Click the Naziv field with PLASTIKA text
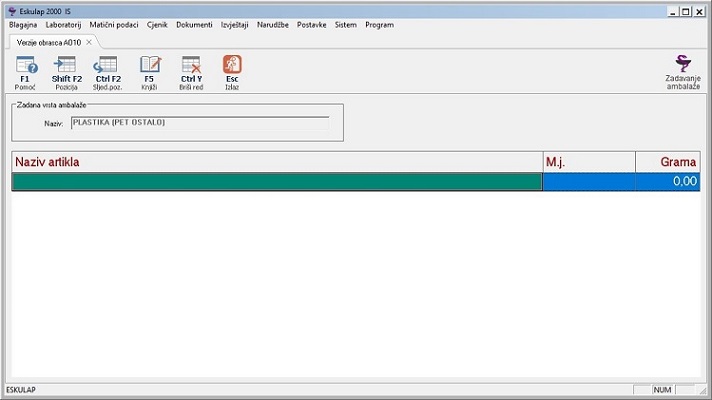Image resolution: width=712 pixels, height=400 pixels. [200, 123]
